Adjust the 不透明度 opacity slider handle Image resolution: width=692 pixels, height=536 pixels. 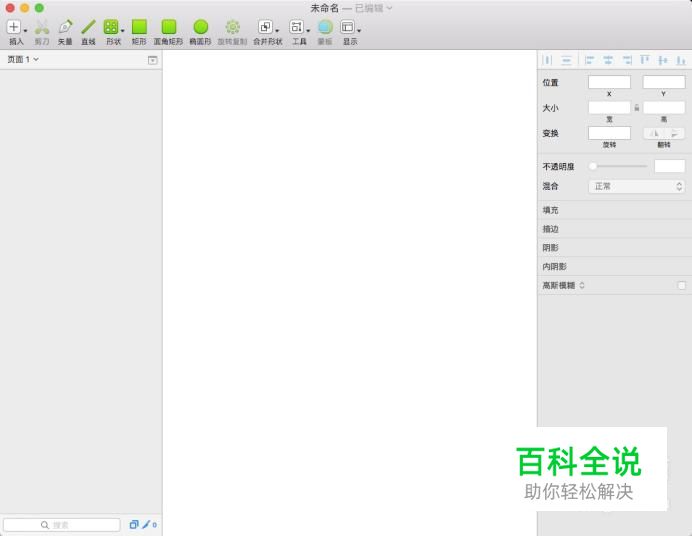coord(593,166)
